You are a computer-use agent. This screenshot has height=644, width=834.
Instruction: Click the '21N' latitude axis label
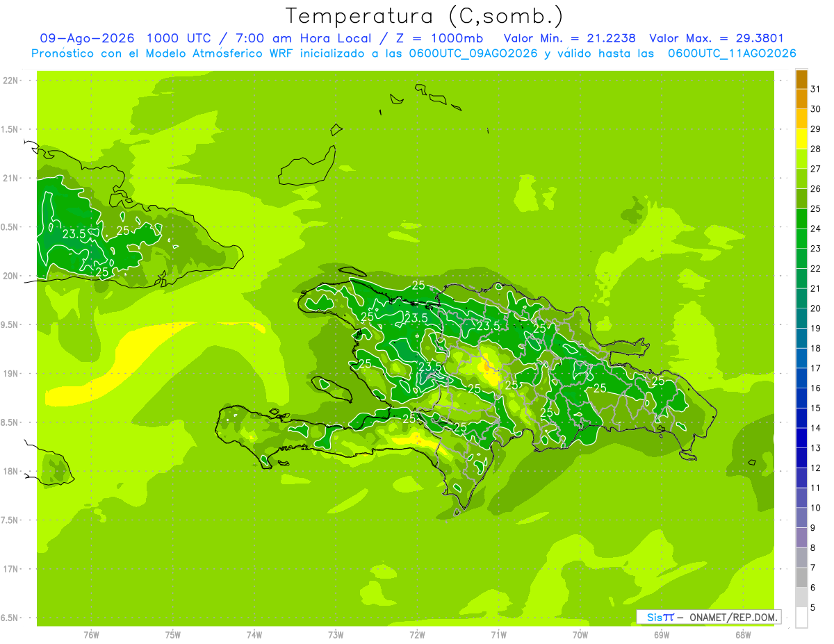click(x=11, y=179)
